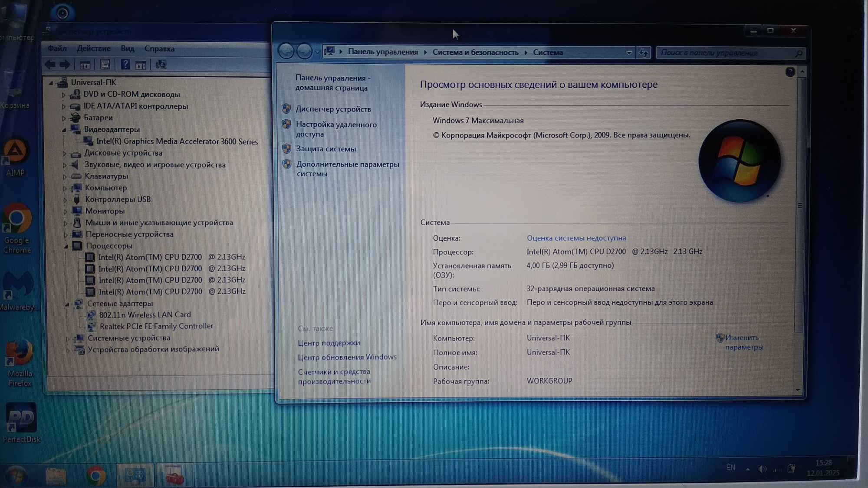The height and width of the screenshot is (488, 868).
Task: Select Intel(R) Graphics Media Accelerator 3600 Series
Action: pos(177,141)
